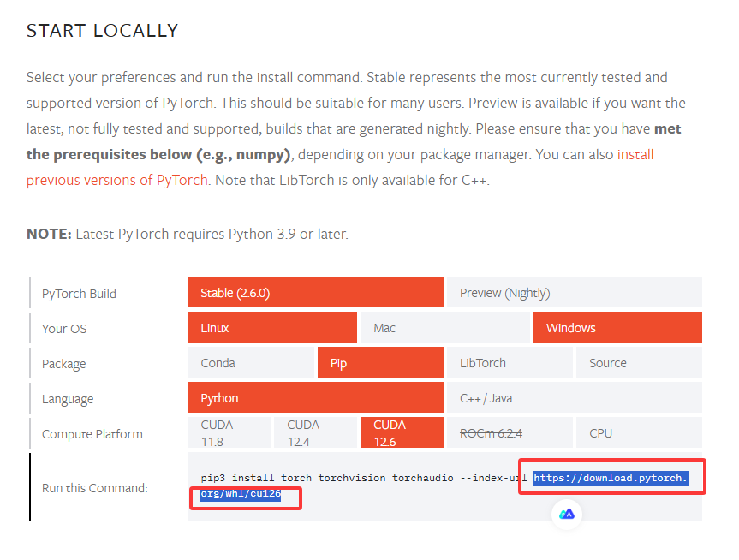
Task: Switch language to C++ / Java
Action: coord(574,397)
